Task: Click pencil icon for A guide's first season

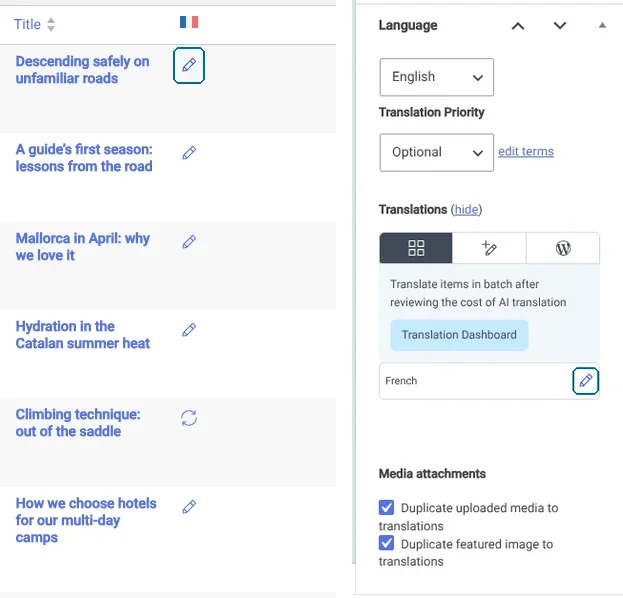Action: (189, 153)
